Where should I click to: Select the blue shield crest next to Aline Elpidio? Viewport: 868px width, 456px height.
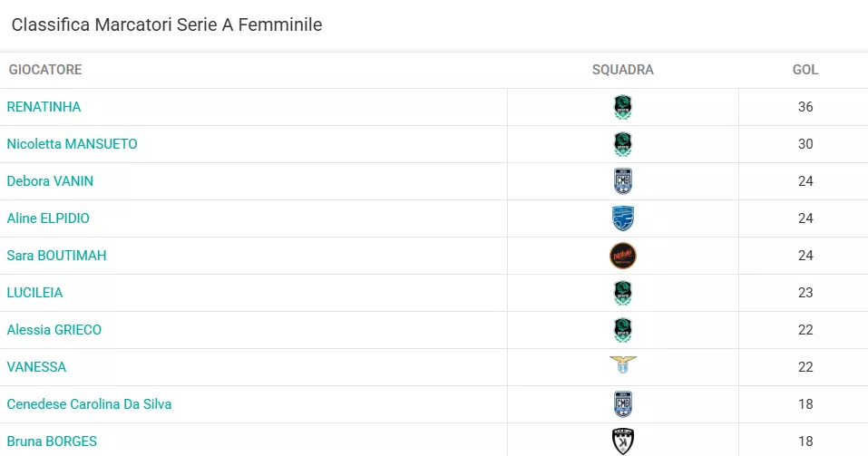(623, 218)
